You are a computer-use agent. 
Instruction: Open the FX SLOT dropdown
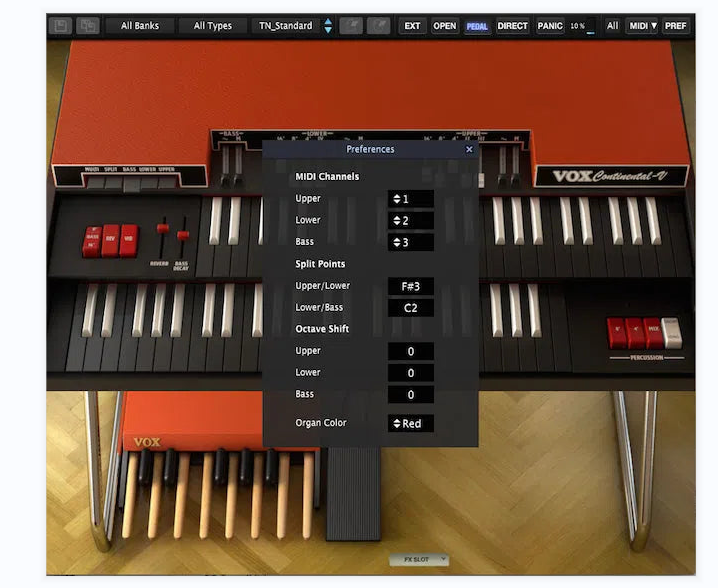419,560
